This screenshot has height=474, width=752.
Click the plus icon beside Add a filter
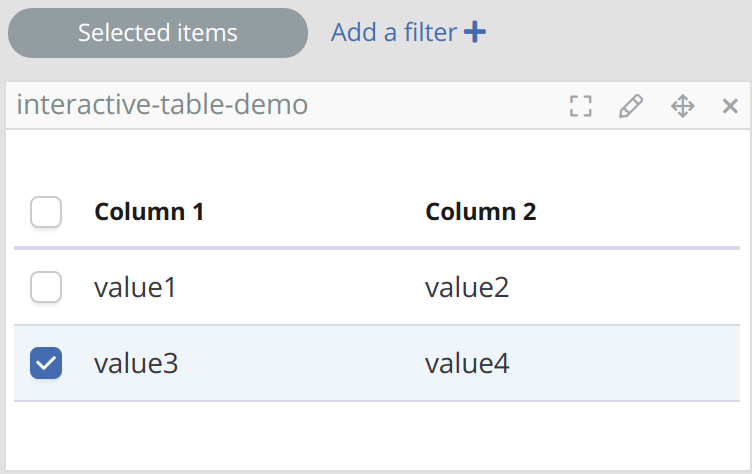tap(476, 33)
